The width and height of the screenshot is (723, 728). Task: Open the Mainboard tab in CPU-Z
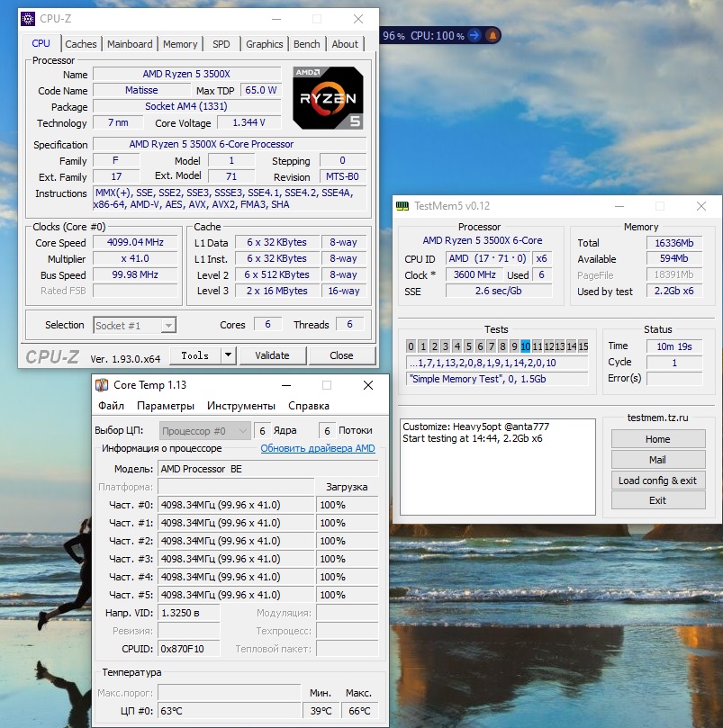[130, 44]
